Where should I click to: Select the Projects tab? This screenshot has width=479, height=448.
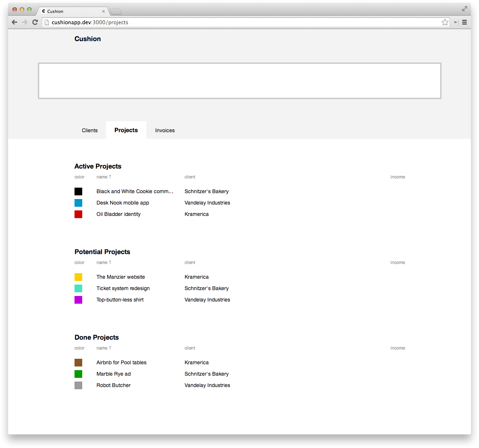coord(126,130)
